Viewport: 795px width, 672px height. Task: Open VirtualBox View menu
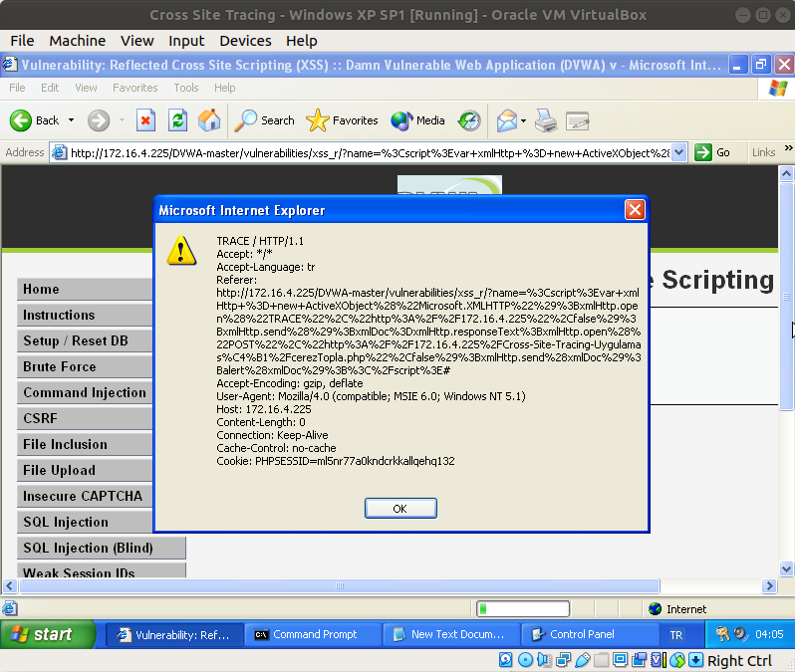point(136,41)
